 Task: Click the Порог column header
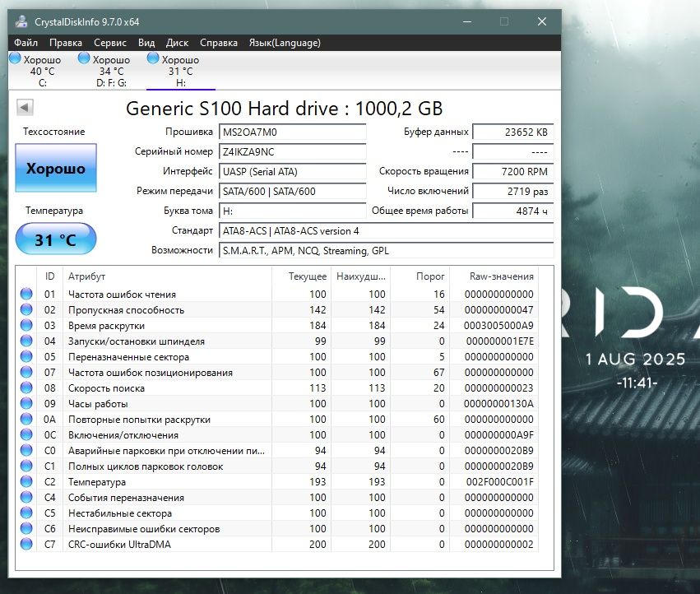tap(420, 276)
